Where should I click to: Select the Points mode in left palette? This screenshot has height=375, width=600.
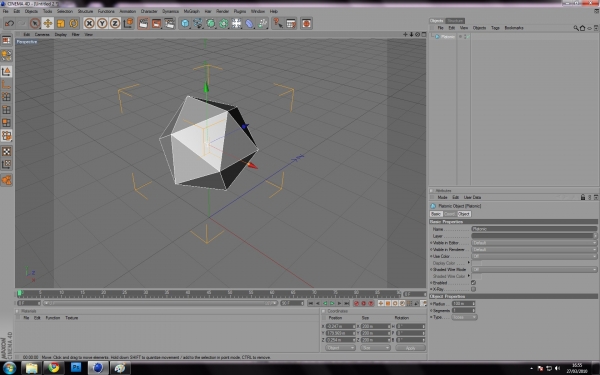(x=7, y=97)
